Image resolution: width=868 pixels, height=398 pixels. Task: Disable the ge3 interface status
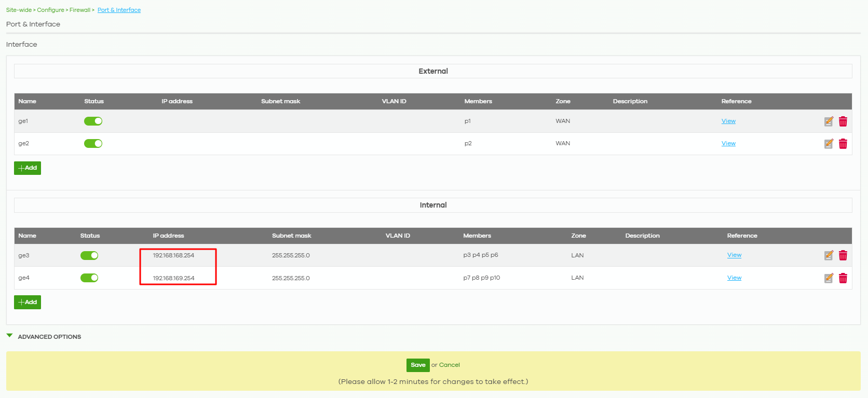click(89, 255)
